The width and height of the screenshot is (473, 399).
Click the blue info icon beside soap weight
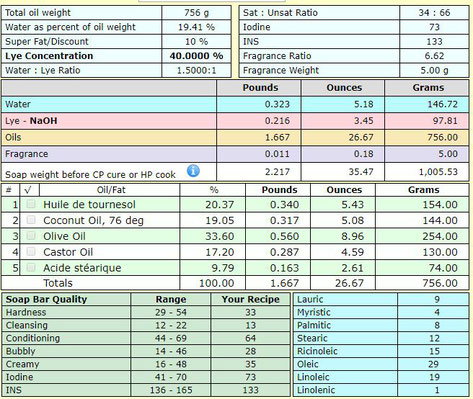193,171
